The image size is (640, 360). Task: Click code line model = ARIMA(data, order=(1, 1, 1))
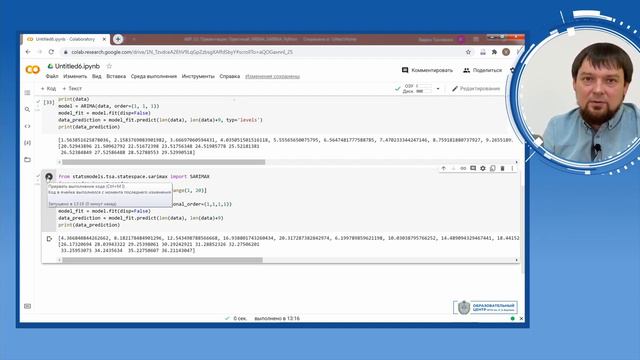point(109,106)
